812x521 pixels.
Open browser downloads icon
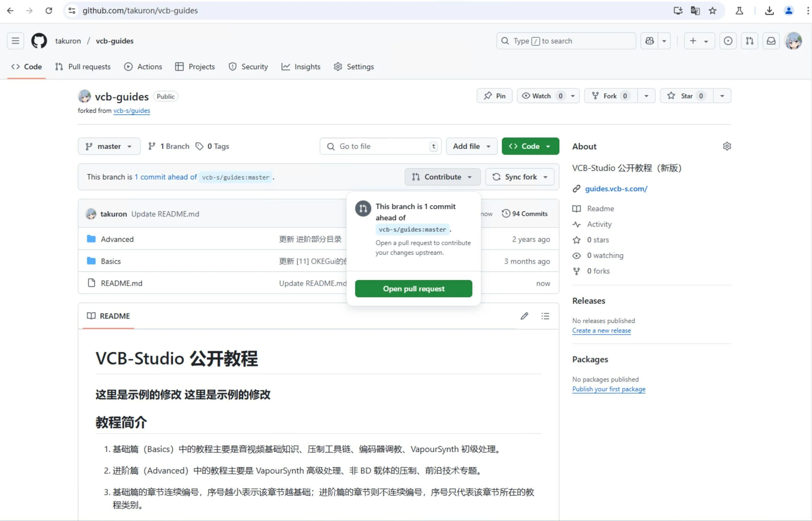769,10
